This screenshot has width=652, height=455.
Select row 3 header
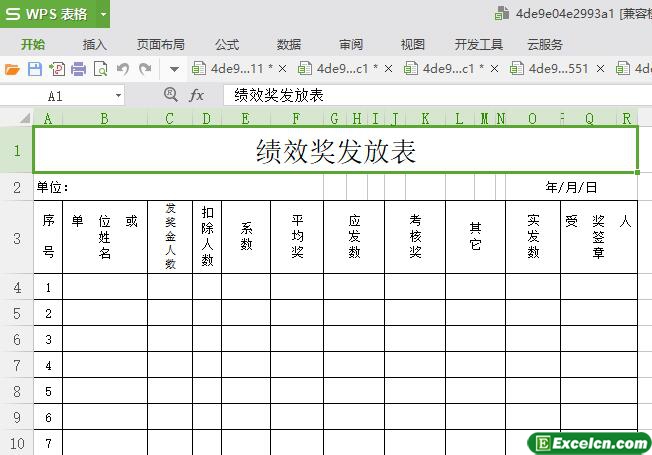point(17,238)
